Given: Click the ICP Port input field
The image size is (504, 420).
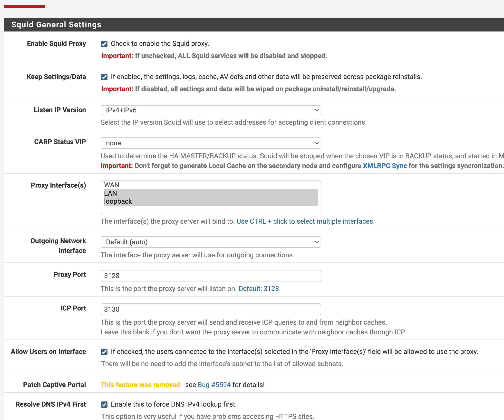Looking at the screenshot, I should (x=211, y=309).
